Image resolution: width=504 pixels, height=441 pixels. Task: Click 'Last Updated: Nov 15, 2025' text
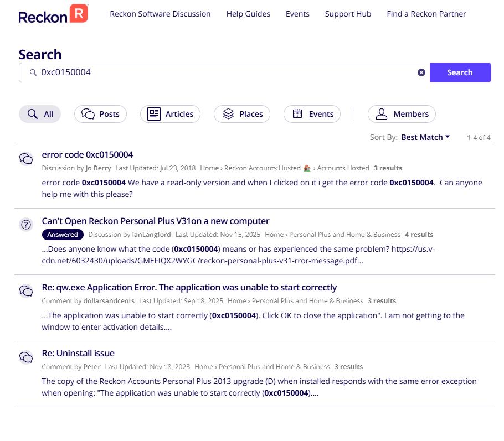[218, 235]
